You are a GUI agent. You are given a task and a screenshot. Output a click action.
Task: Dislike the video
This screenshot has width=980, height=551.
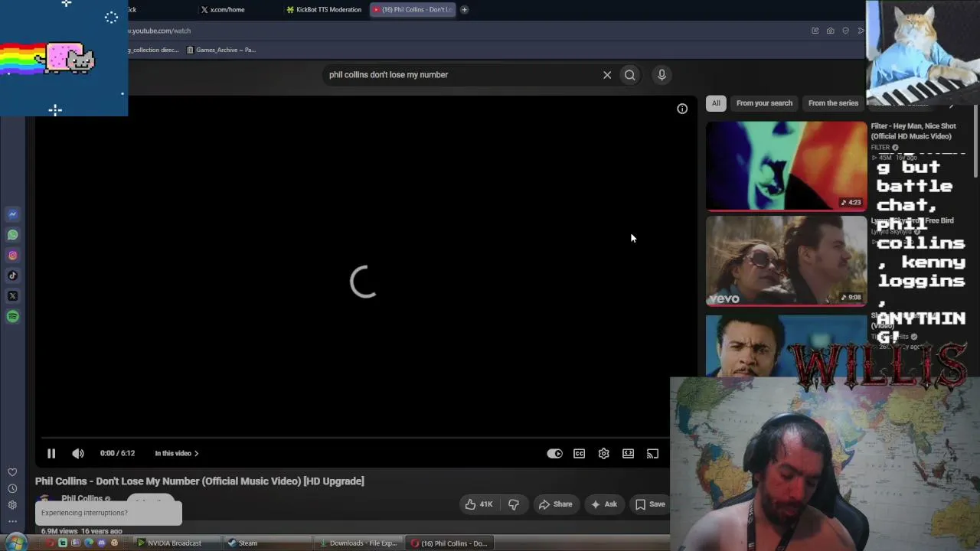click(x=514, y=504)
